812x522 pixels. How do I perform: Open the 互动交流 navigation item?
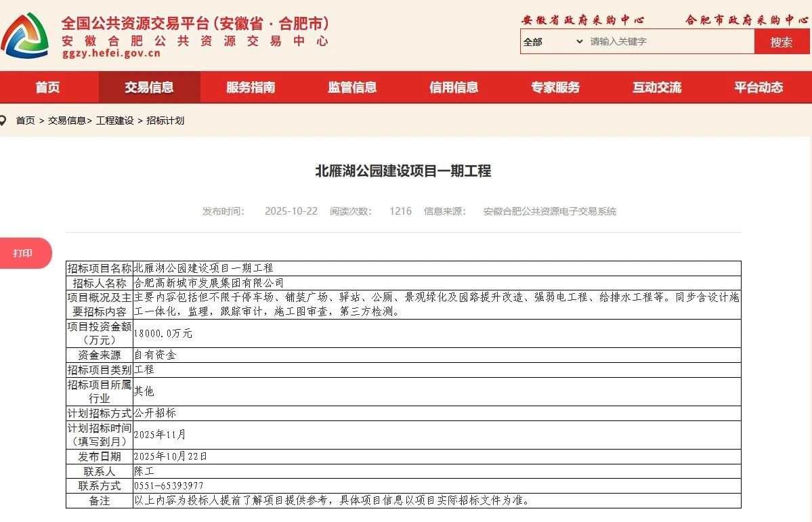point(657,87)
